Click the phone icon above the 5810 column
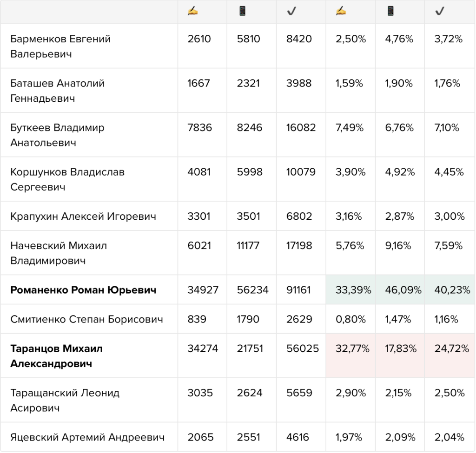This screenshot has height=453, width=476. tap(242, 12)
